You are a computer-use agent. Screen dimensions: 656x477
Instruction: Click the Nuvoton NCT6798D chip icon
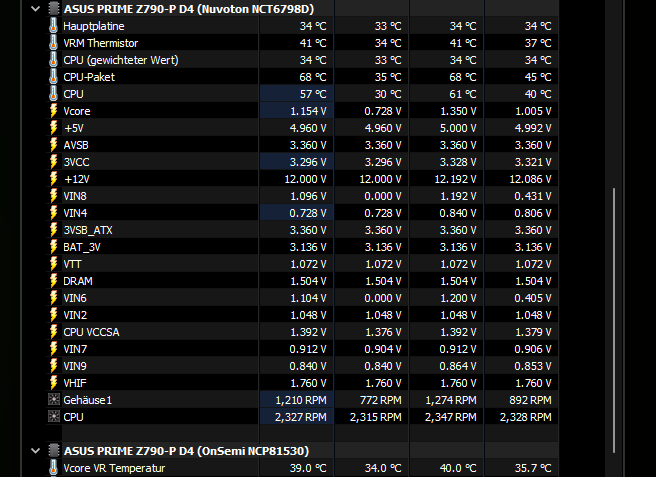54,9
